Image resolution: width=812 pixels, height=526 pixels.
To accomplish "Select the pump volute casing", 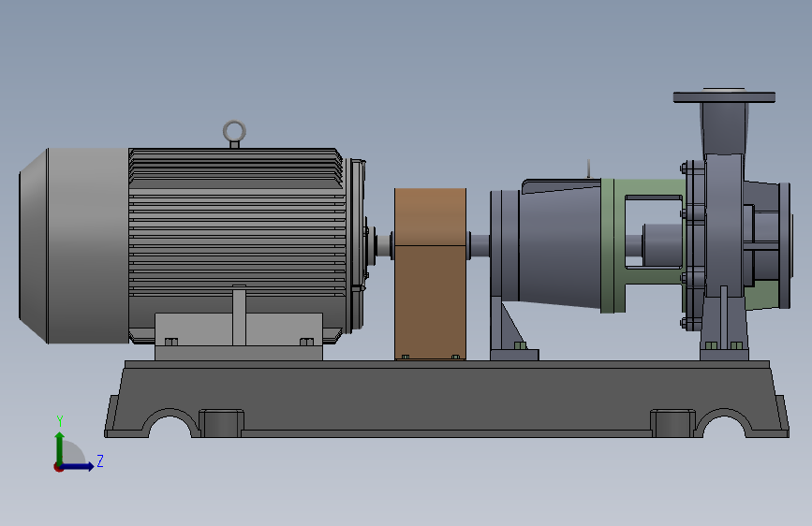I will (723, 227).
